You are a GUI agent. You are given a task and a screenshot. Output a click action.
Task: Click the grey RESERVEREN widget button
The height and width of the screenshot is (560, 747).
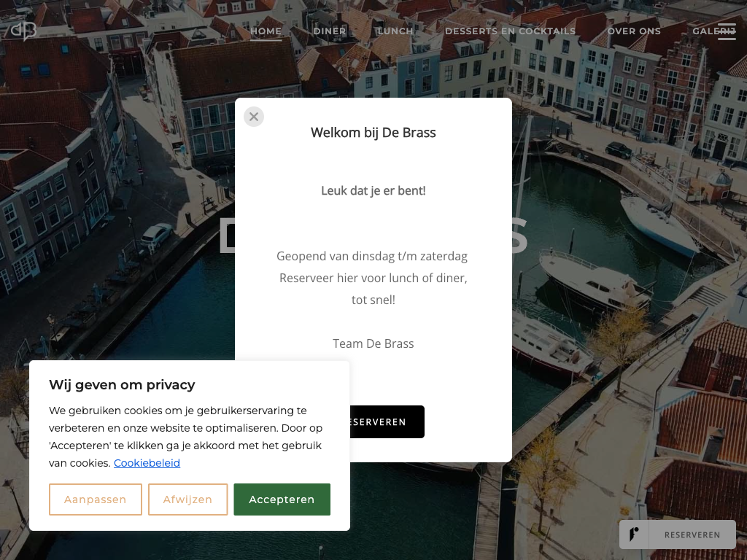(x=692, y=534)
